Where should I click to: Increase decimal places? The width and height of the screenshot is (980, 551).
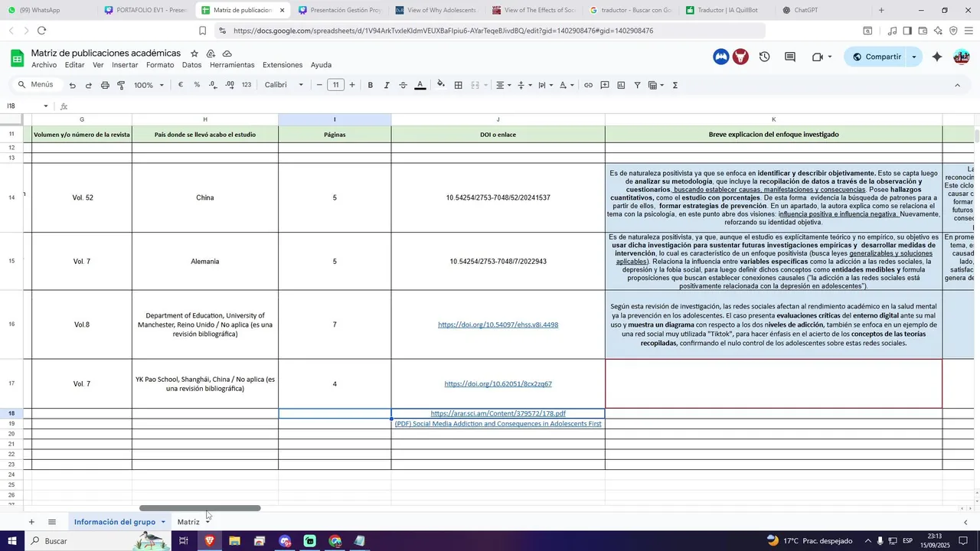point(230,85)
